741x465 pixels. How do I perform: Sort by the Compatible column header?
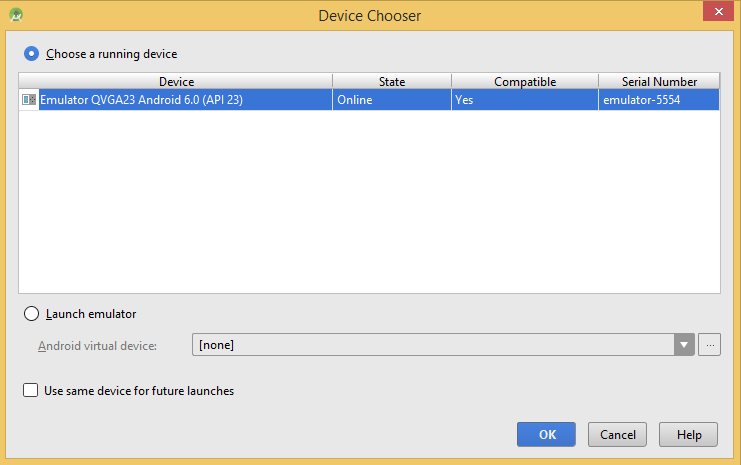[525, 81]
